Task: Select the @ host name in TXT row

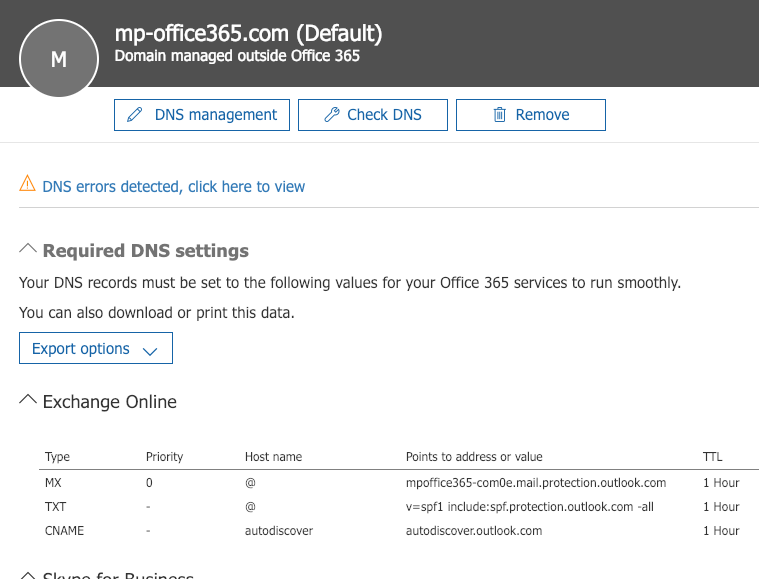Action: point(250,507)
